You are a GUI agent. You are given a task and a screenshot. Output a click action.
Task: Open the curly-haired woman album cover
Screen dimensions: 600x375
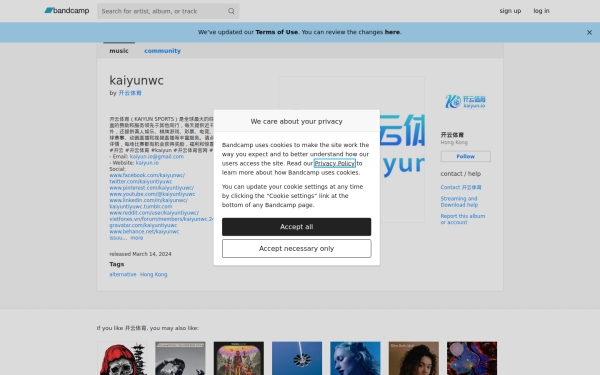coord(414,358)
